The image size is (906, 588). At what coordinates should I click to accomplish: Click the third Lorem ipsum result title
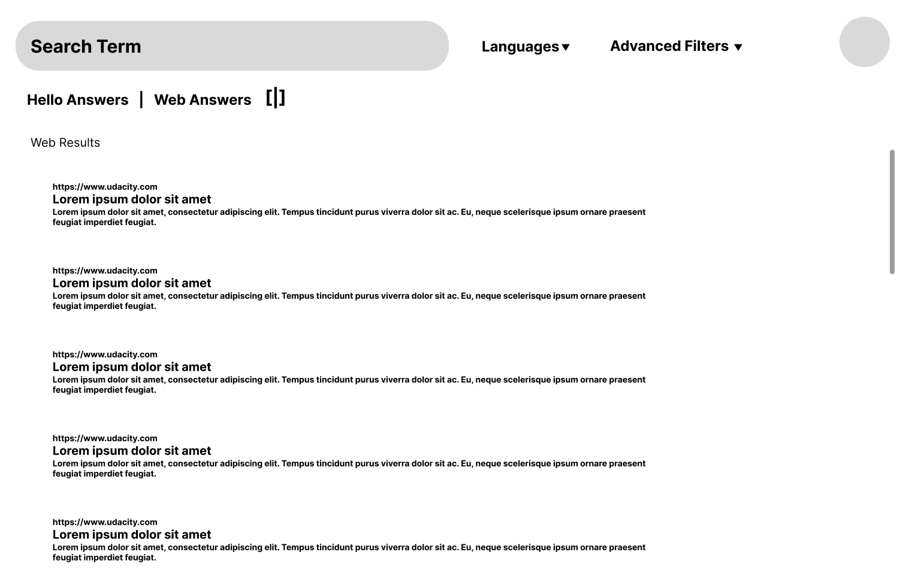[132, 367]
